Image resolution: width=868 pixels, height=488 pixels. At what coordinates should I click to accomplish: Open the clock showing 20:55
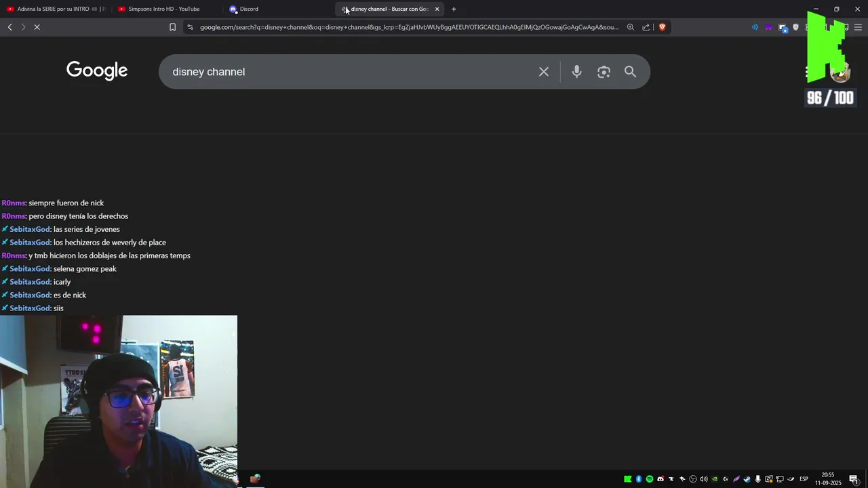click(828, 479)
